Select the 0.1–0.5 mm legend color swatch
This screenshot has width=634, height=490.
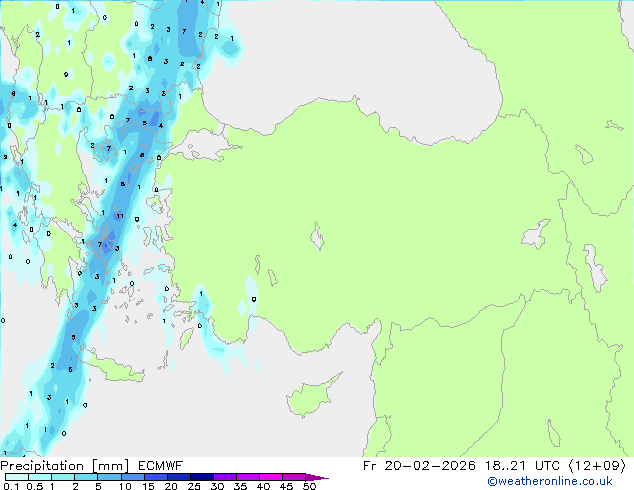(x=17, y=477)
